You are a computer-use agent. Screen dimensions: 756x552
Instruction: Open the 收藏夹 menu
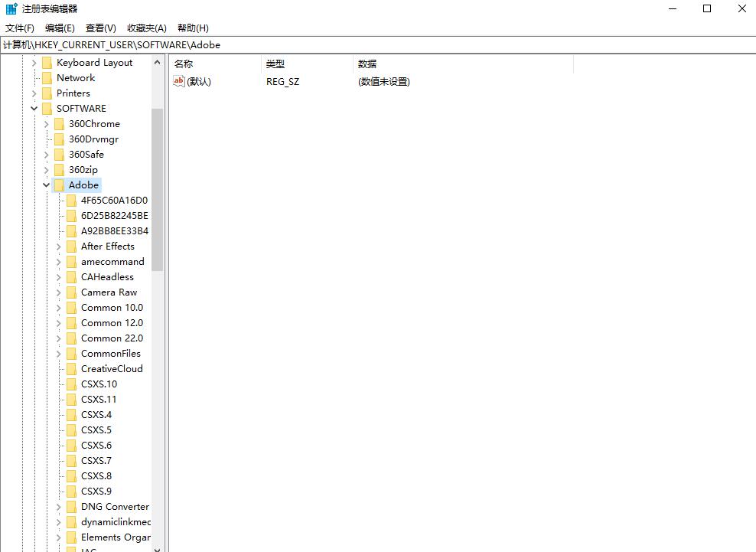click(145, 28)
